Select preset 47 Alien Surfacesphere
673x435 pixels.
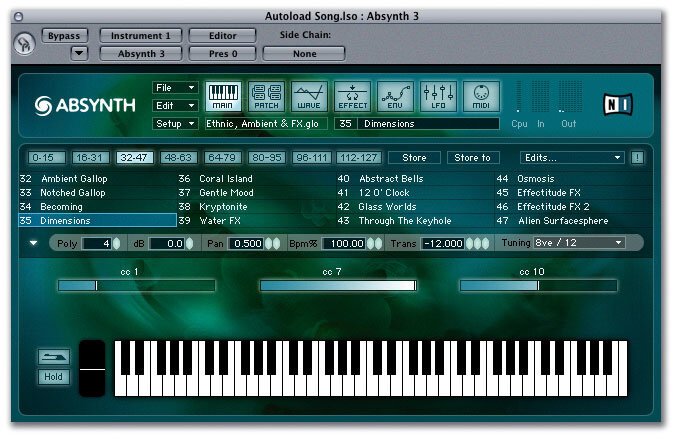point(574,221)
